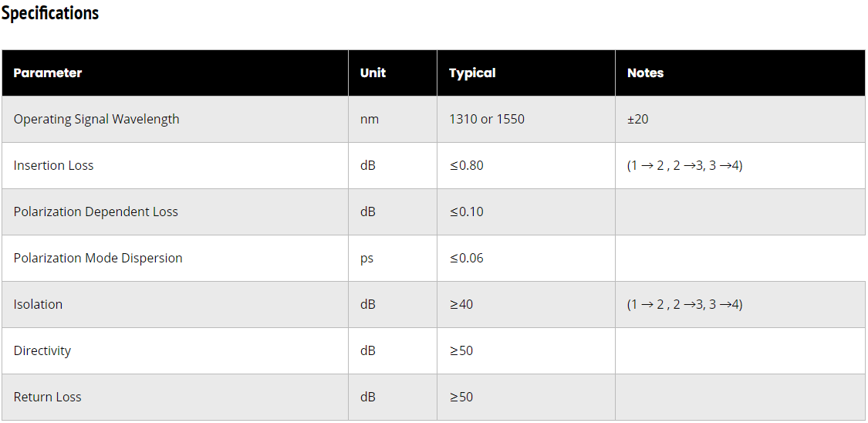This screenshot has width=868, height=423.
Task: Click the Isolation parameter cell
Action: point(38,305)
